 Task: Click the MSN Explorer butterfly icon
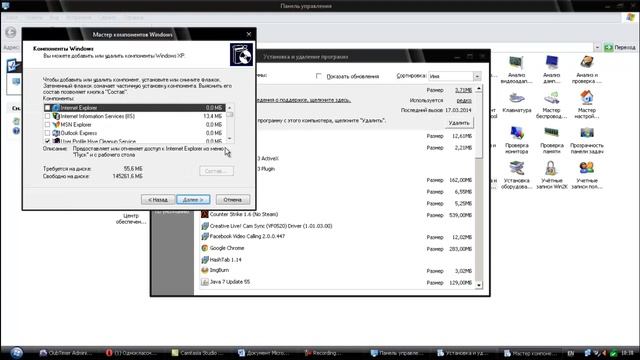56,124
